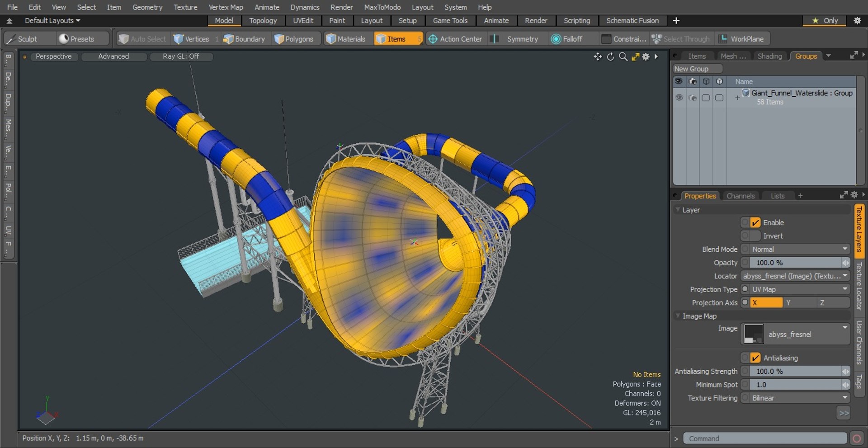Click the viewport zoom magnifier icon
The width and height of the screenshot is (868, 448).
[623, 57]
